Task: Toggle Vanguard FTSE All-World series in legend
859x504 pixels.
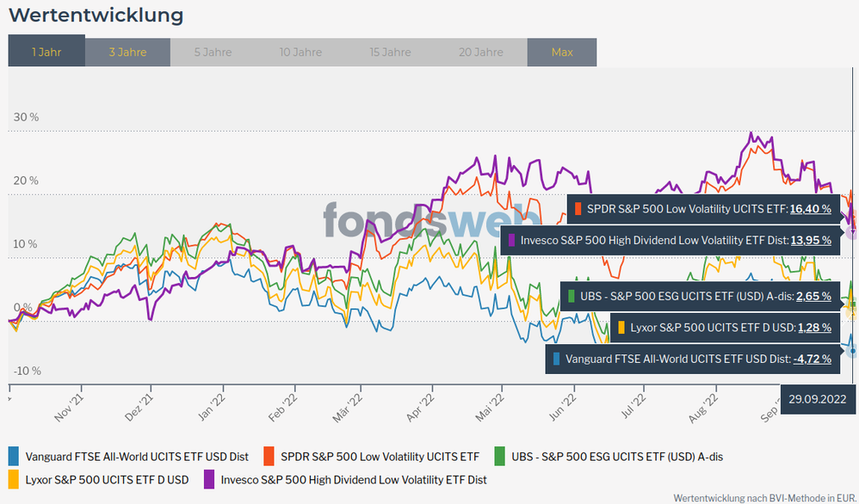Action: coord(137,457)
